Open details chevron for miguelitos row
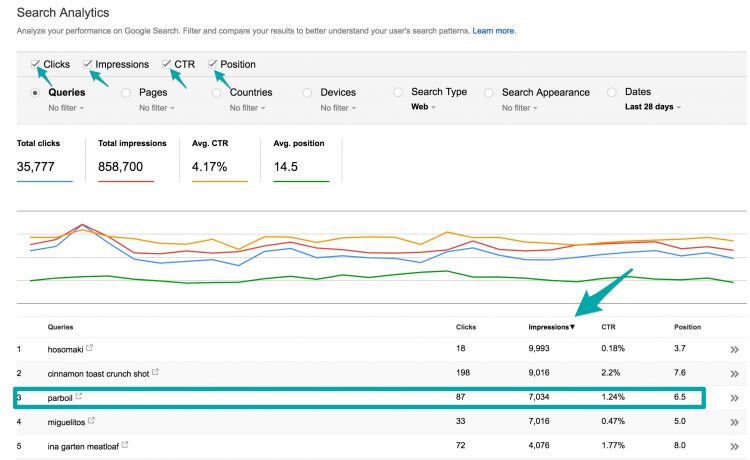Viewport: 750px width, 460px height. pyautogui.click(x=734, y=422)
